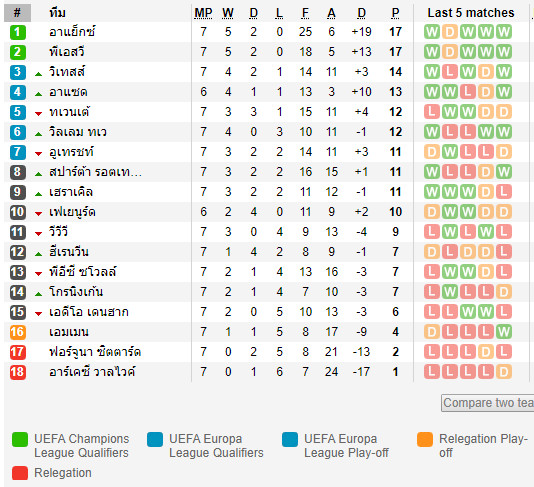Open the พีเอสวี team link
This screenshot has width=534, height=487.
point(66,52)
